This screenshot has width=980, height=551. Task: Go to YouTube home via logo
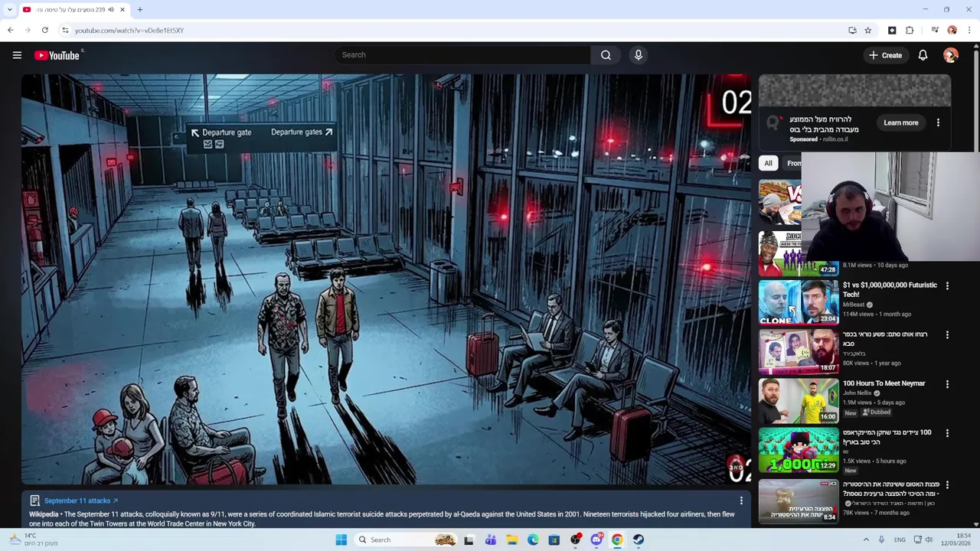pyautogui.click(x=57, y=55)
